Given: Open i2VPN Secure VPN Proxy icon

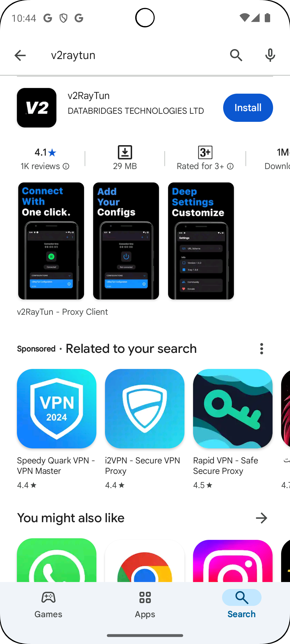Looking at the screenshot, I should (145, 408).
